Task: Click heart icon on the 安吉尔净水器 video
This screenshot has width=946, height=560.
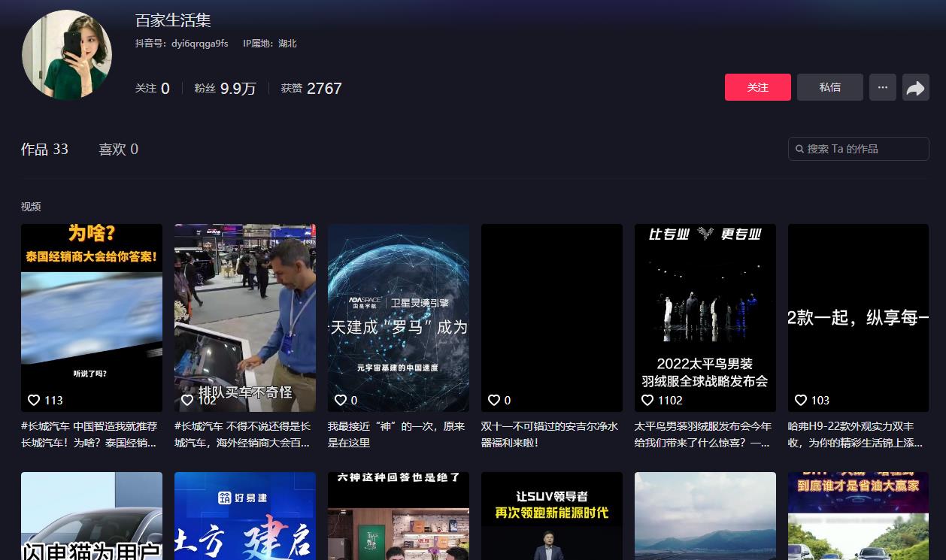Action: [494, 400]
